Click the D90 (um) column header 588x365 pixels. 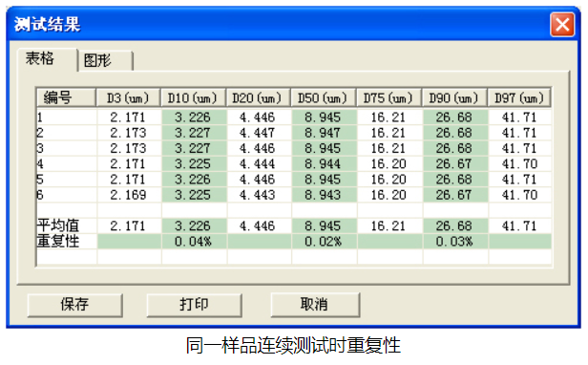[x=454, y=98]
